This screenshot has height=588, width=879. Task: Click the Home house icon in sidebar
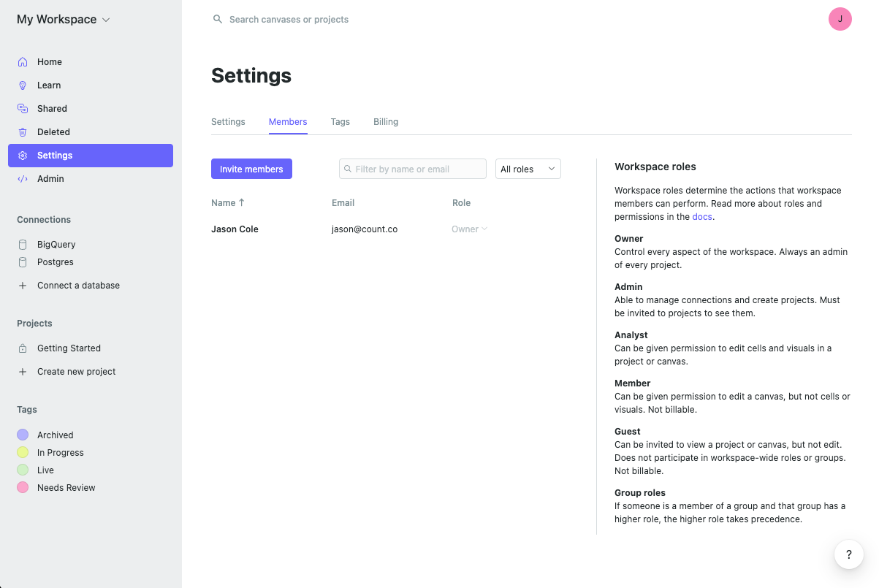23,62
